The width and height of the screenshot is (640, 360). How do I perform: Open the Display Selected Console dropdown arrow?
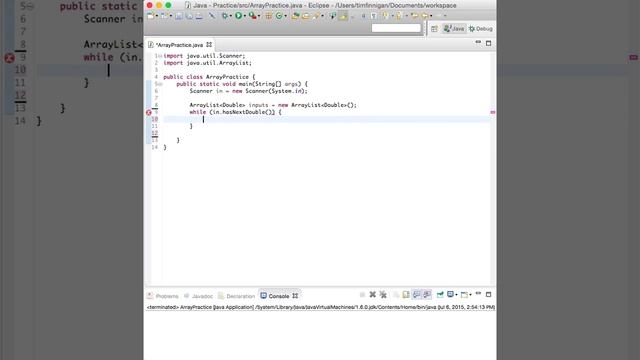click(x=456, y=295)
